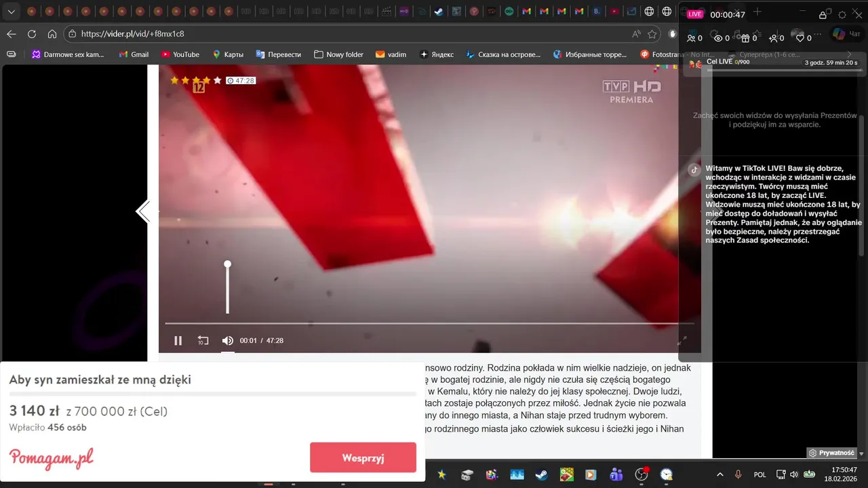The height and width of the screenshot is (488, 868).
Task: Open the YouTube bookmark
Action: click(180, 54)
